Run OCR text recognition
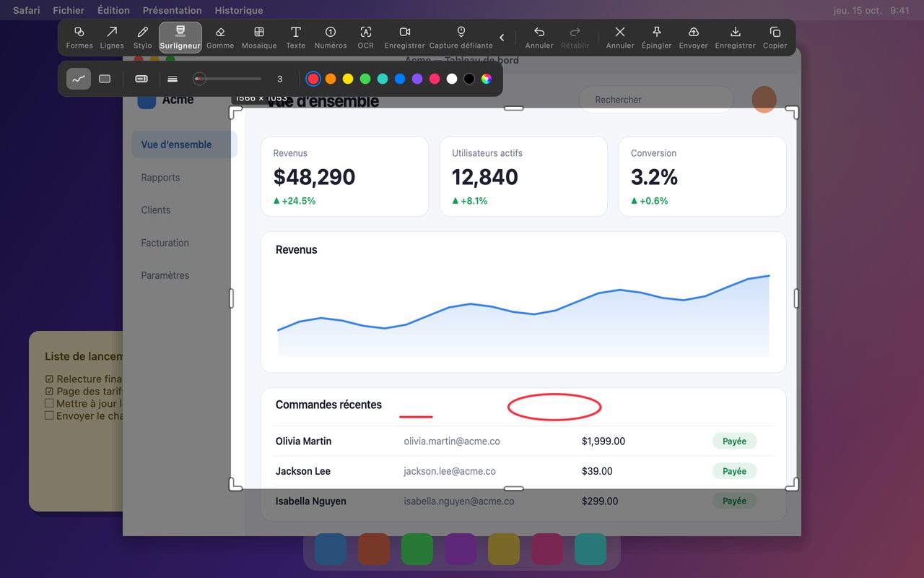Viewport: 924px width, 578px height. tap(366, 37)
